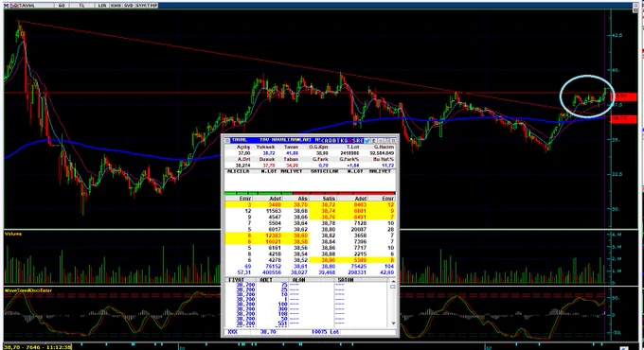Click the Taban value 34,20
Screen dimensions: 644x350
point(291,166)
